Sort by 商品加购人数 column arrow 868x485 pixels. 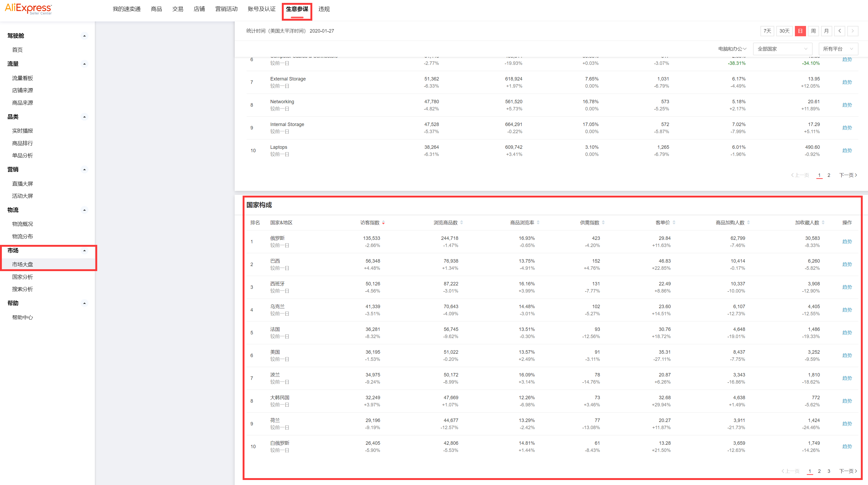(x=748, y=223)
